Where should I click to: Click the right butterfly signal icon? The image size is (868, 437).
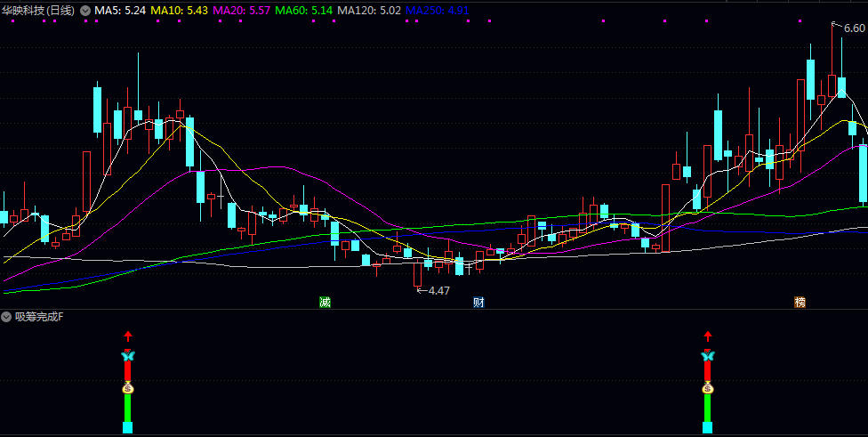(707, 356)
